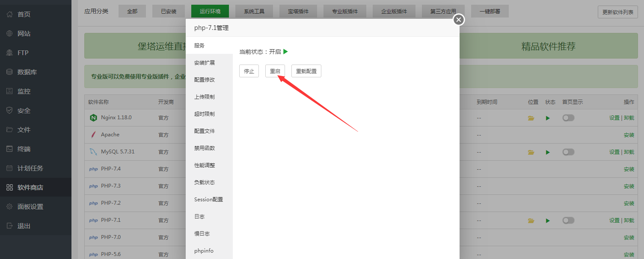The height and width of the screenshot is (259, 644).
Task: Open 计划任务 in the sidebar
Action: (x=36, y=168)
